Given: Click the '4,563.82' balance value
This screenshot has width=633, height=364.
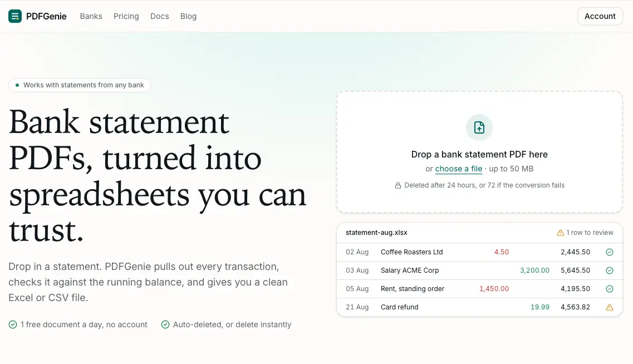Looking at the screenshot, I should (575, 307).
